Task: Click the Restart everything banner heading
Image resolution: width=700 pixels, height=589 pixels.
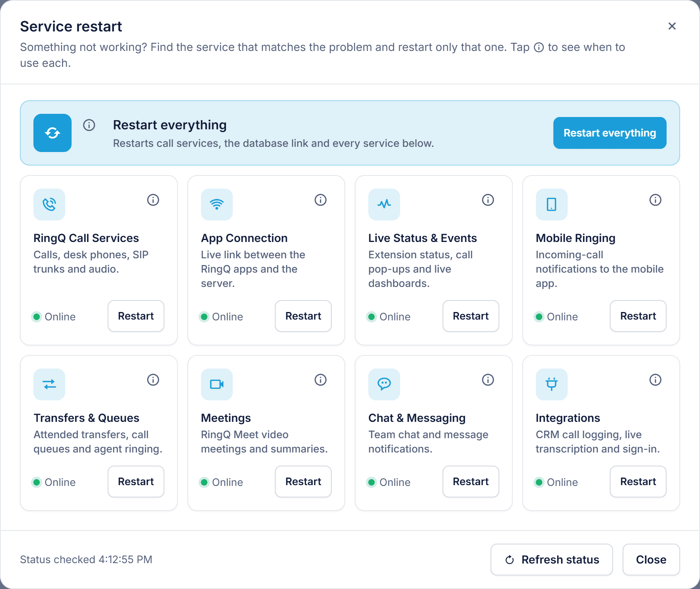Action: click(x=170, y=125)
